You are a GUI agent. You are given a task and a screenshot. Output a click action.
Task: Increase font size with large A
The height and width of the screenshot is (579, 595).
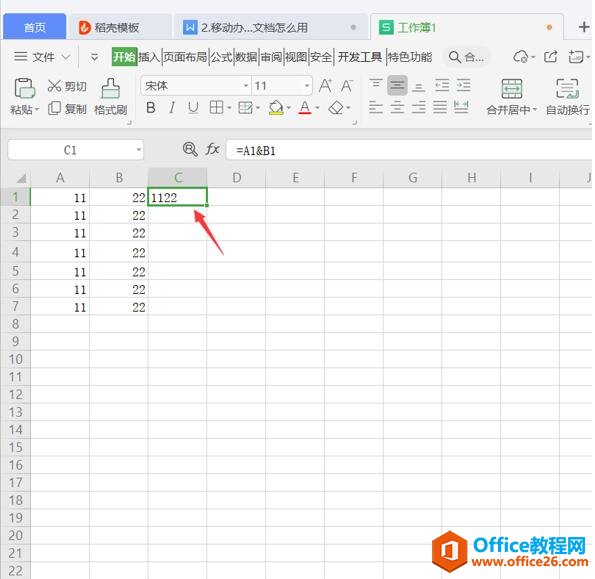click(325, 86)
